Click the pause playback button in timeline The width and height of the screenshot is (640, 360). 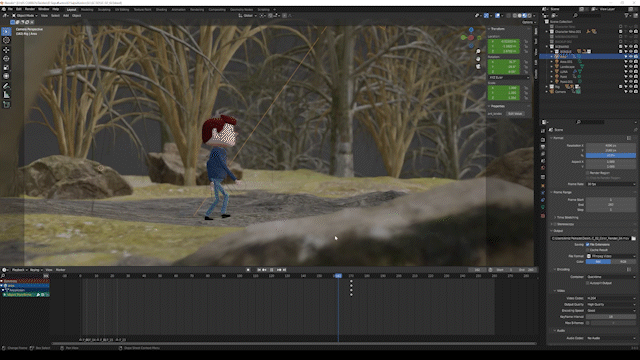tap(271, 270)
